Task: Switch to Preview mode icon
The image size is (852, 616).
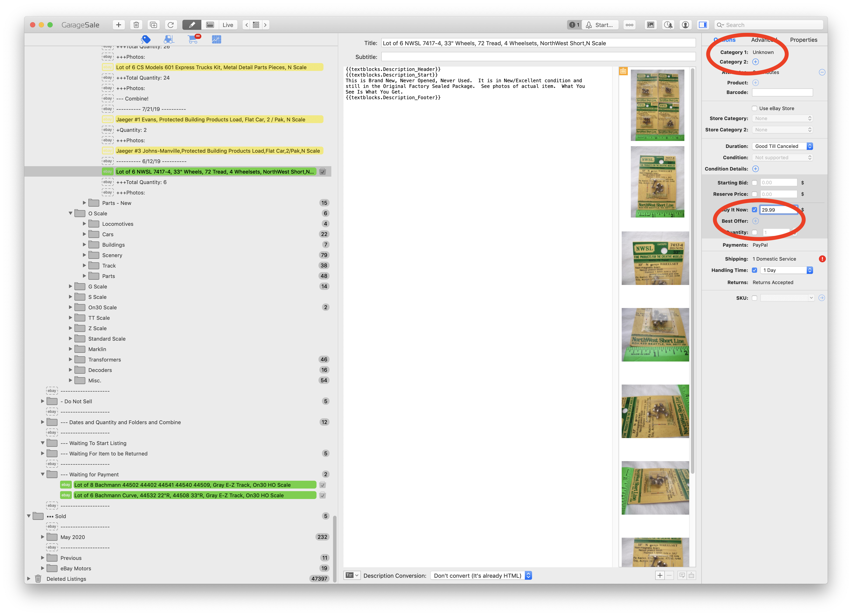Action: pos(210,25)
